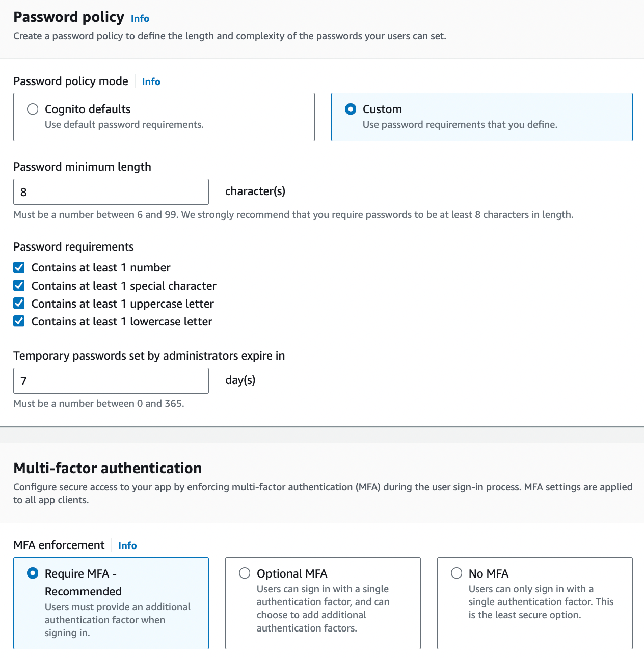Uncheck Contains at least 1 number

click(x=19, y=267)
